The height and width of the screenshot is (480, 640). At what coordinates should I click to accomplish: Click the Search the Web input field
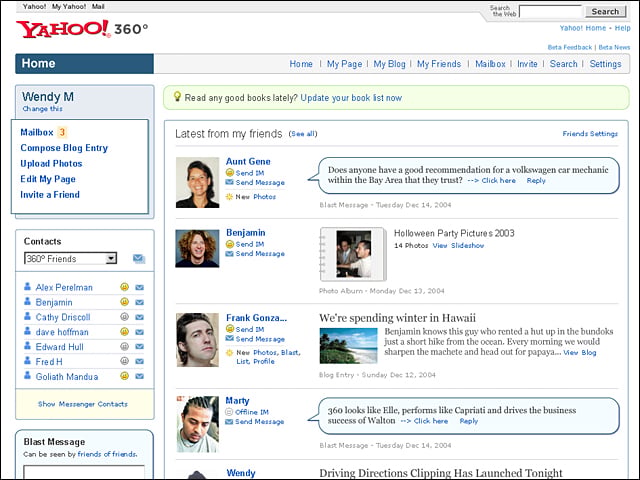point(550,11)
